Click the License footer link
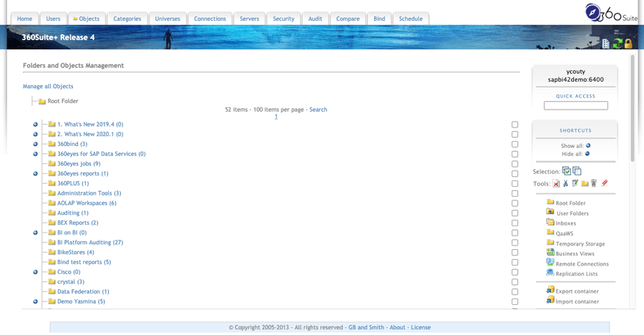644x335 pixels. click(421, 327)
